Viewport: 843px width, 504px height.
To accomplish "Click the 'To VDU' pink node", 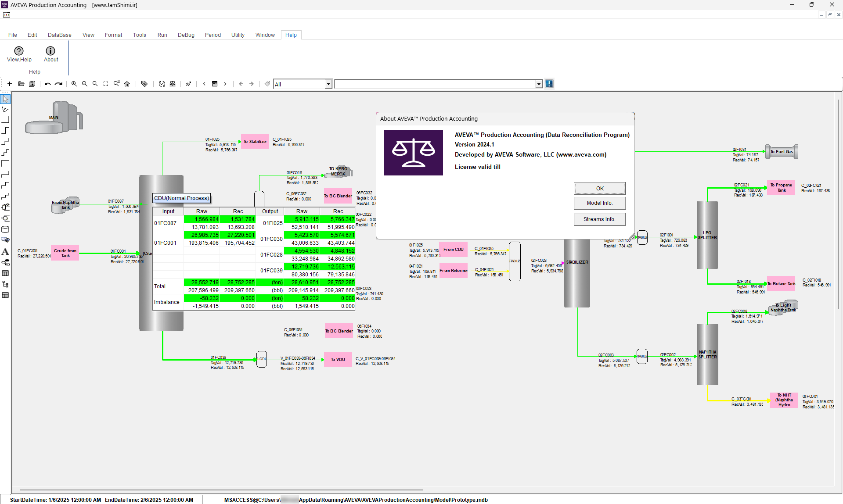I will [338, 360].
